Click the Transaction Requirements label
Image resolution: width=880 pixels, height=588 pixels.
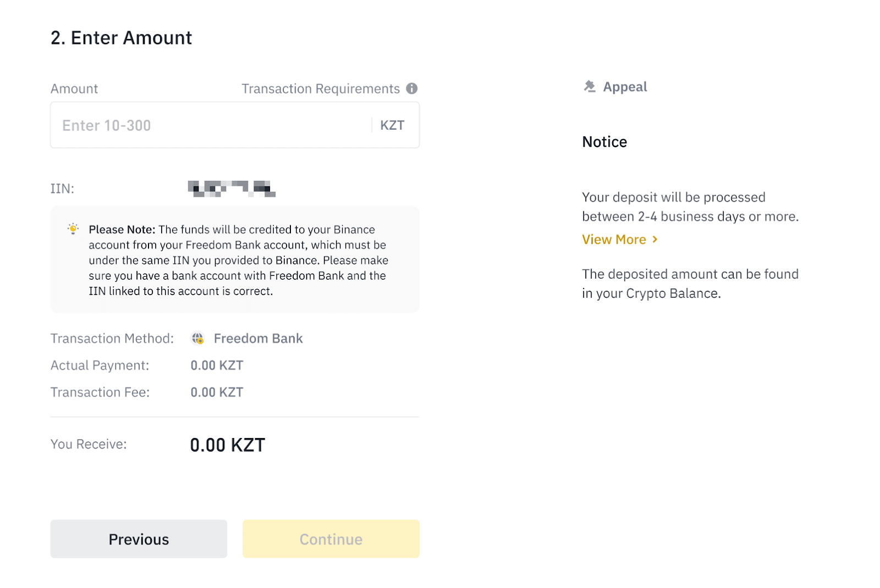click(x=321, y=89)
